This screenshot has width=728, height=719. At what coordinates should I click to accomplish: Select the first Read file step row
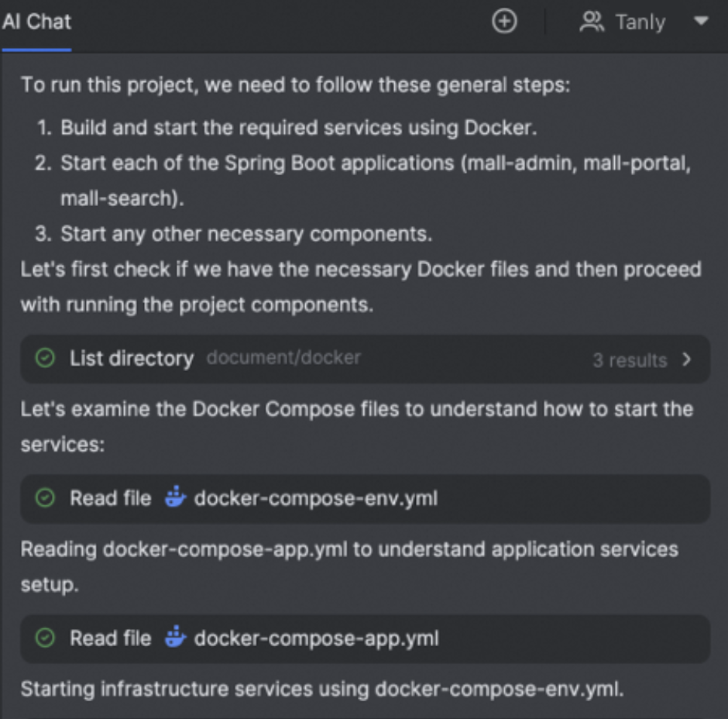click(365, 499)
